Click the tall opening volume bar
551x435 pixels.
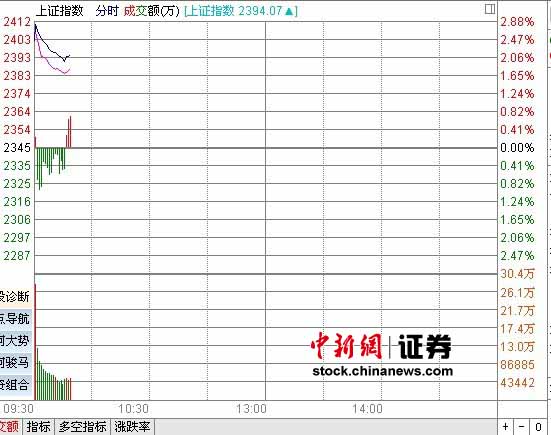click(35, 342)
